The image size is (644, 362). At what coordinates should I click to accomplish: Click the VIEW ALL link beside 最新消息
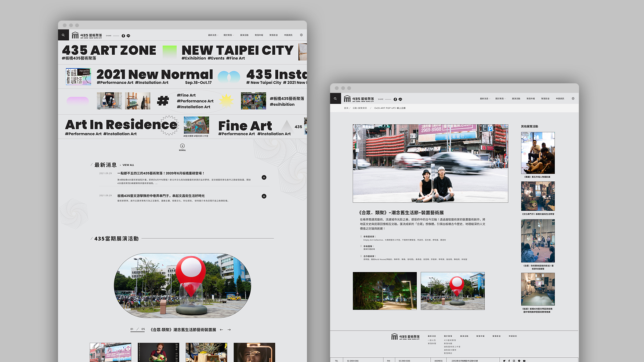click(x=128, y=165)
